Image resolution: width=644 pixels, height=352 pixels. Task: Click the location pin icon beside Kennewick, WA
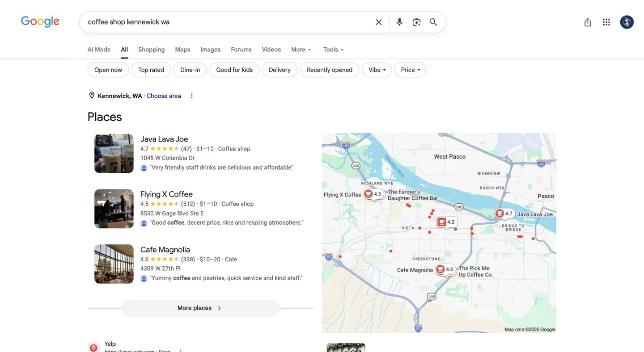(92, 95)
